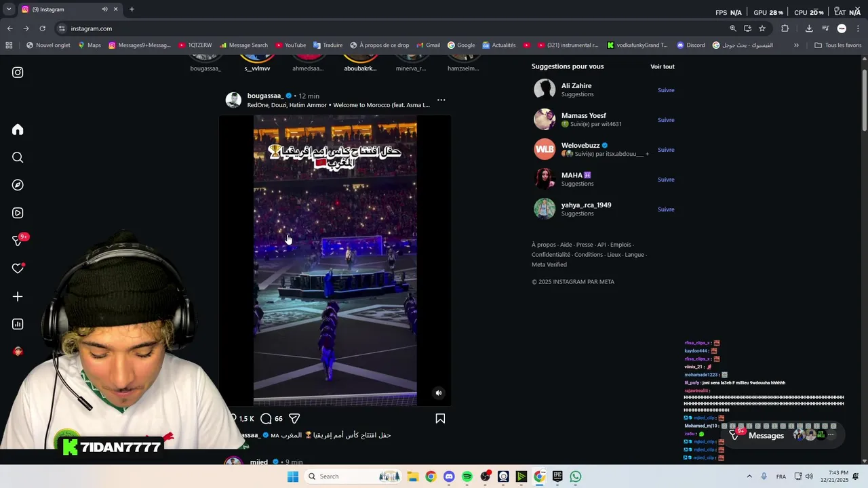Open a new browser tab
Screen dimensions: 868x488
pyautogui.click(x=132, y=9)
